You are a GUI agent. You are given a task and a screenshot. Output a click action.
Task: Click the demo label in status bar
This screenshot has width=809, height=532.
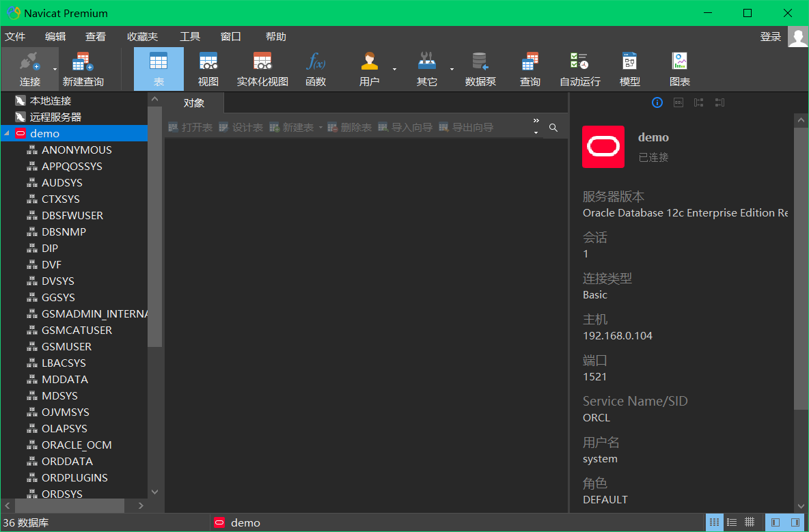pyautogui.click(x=245, y=522)
